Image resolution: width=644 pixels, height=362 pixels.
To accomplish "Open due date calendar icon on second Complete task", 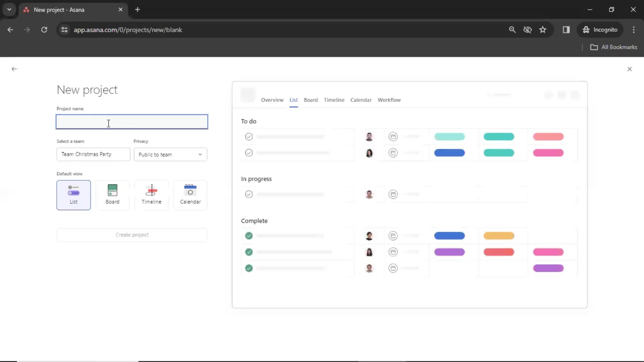I will click(393, 252).
